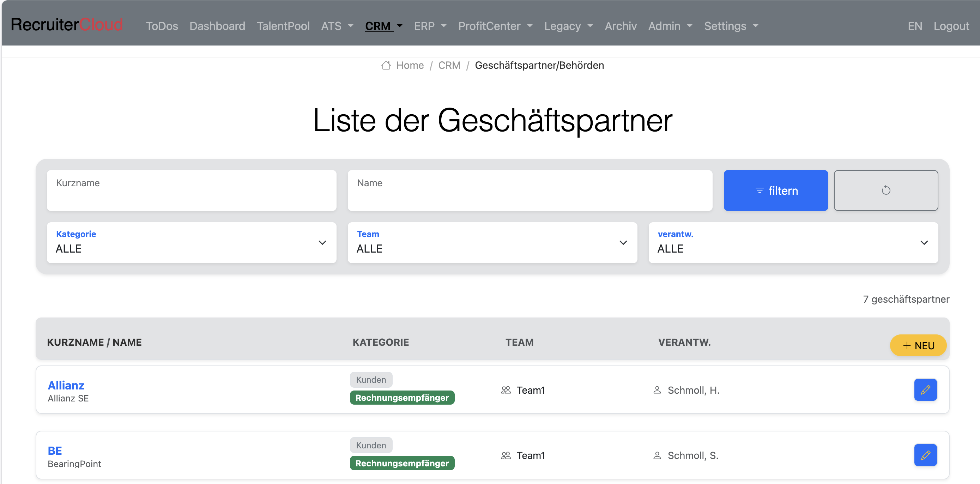Go to the Dashboard

coord(217,26)
